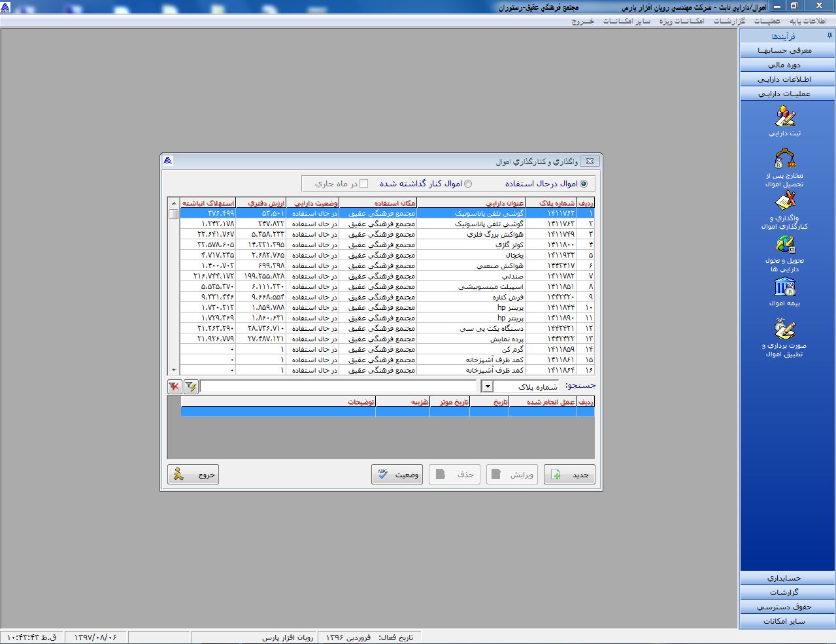
Task: Expand the اطلاعات دارایی sidebar section
Action: pos(788,79)
